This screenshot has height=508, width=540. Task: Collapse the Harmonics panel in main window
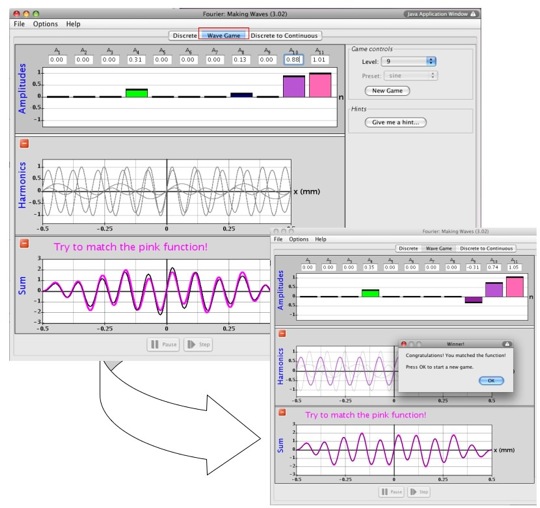24,144
